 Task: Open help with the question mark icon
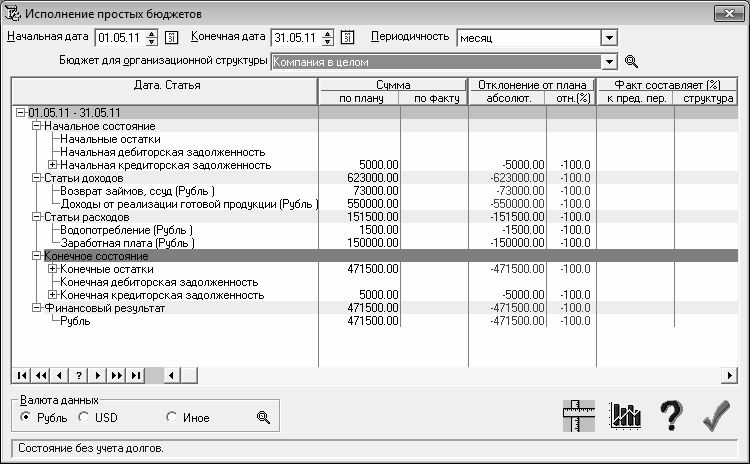[670, 416]
